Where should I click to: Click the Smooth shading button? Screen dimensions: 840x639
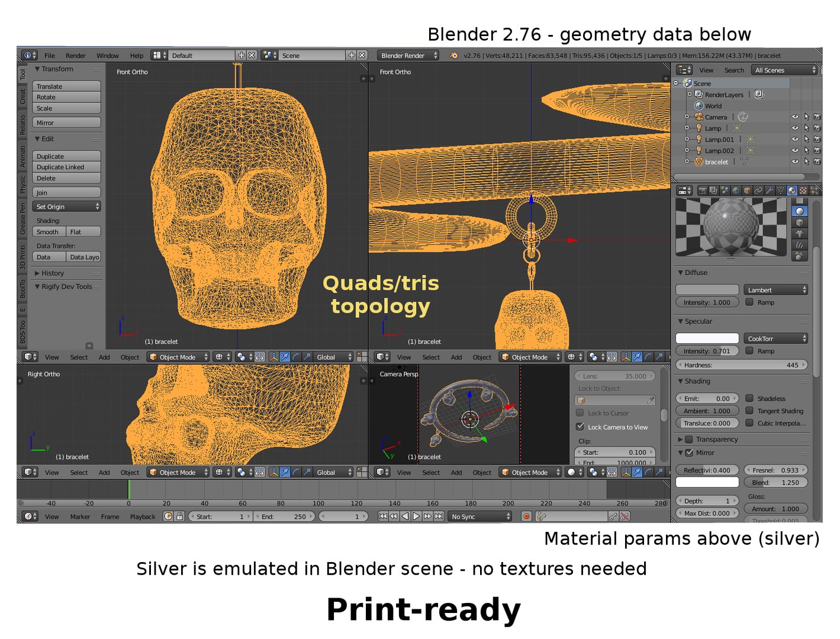tap(49, 232)
